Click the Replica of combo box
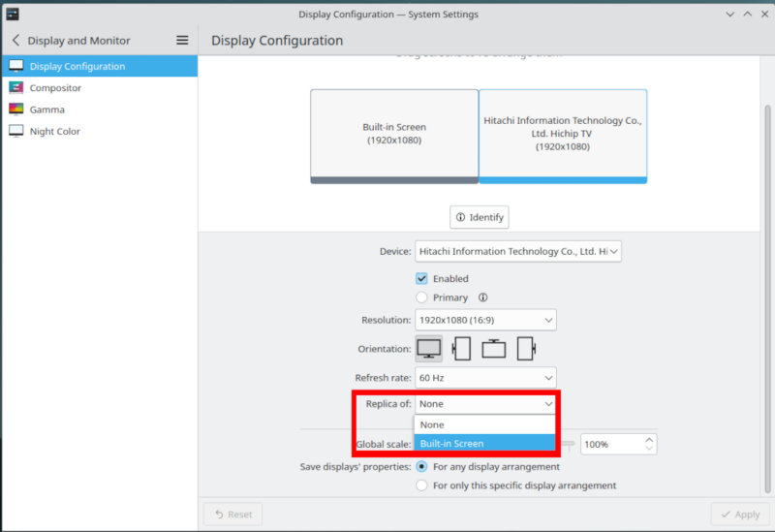The width and height of the screenshot is (775, 532). pos(485,404)
